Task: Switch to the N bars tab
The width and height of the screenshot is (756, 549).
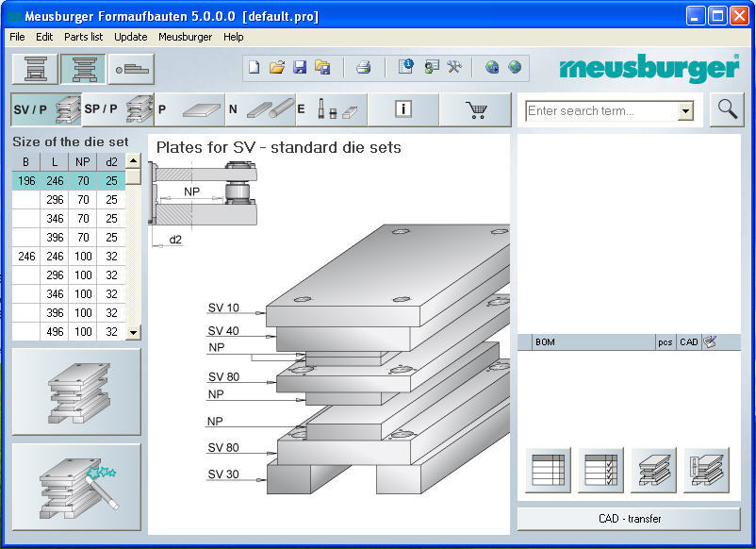Action: pos(261,109)
